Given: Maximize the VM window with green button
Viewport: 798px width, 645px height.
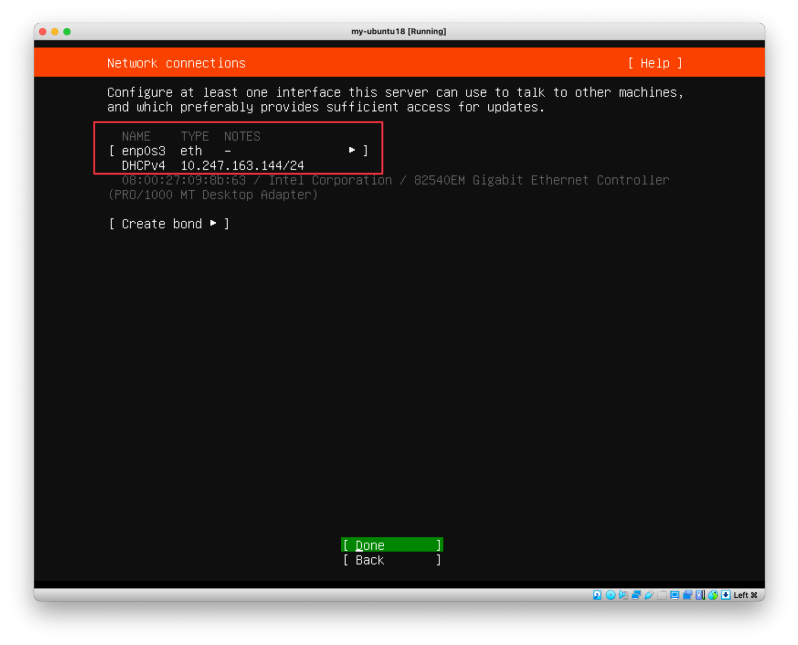Looking at the screenshot, I should coord(67,32).
